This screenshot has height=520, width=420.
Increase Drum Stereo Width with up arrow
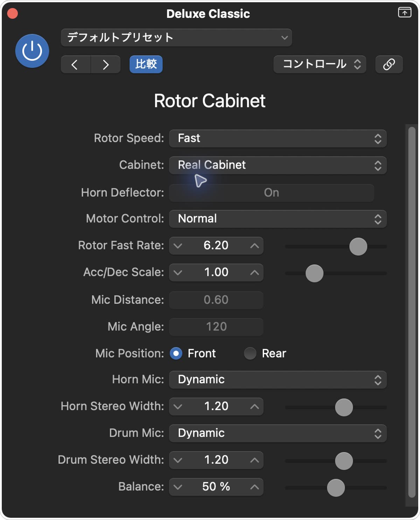tap(254, 460)
